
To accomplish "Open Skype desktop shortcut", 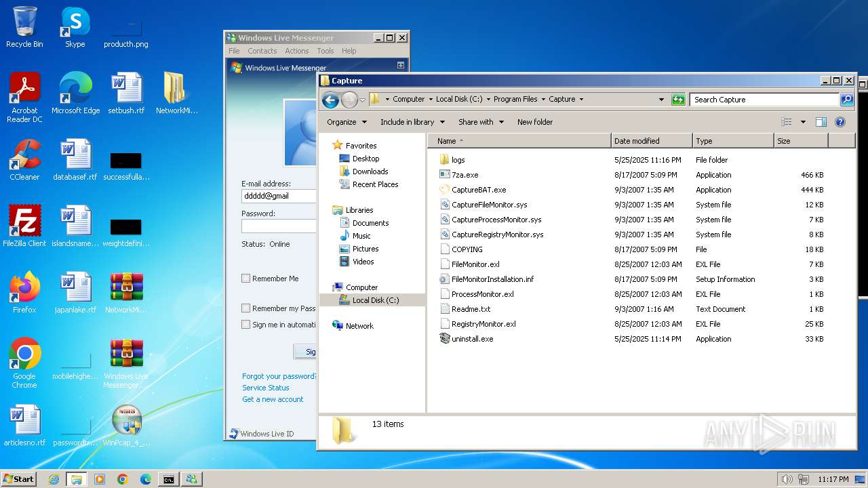I will [x=75, y=28].
